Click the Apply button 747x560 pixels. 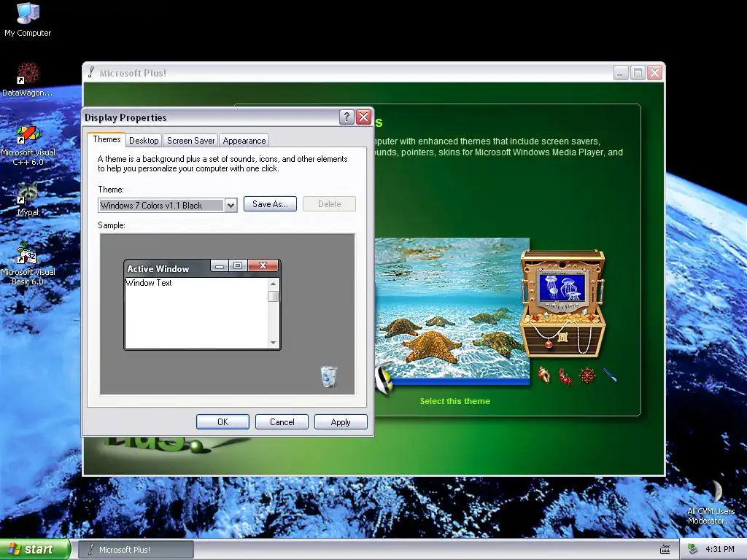click(x=341, y=422)
